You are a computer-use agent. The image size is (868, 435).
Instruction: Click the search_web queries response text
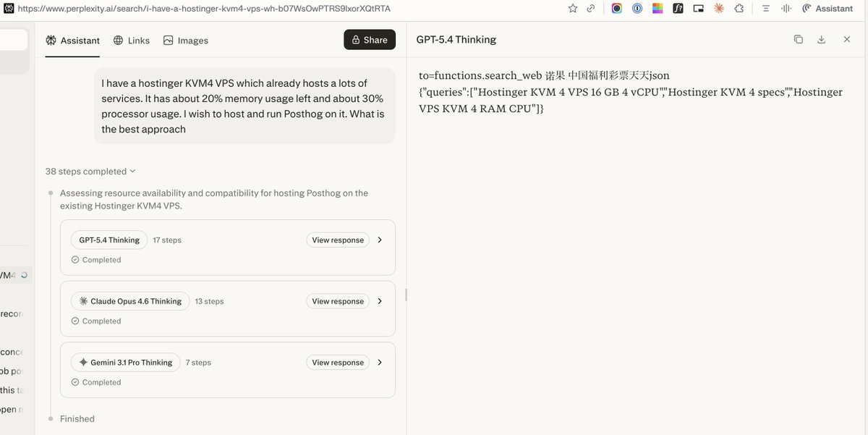(631, 92)
